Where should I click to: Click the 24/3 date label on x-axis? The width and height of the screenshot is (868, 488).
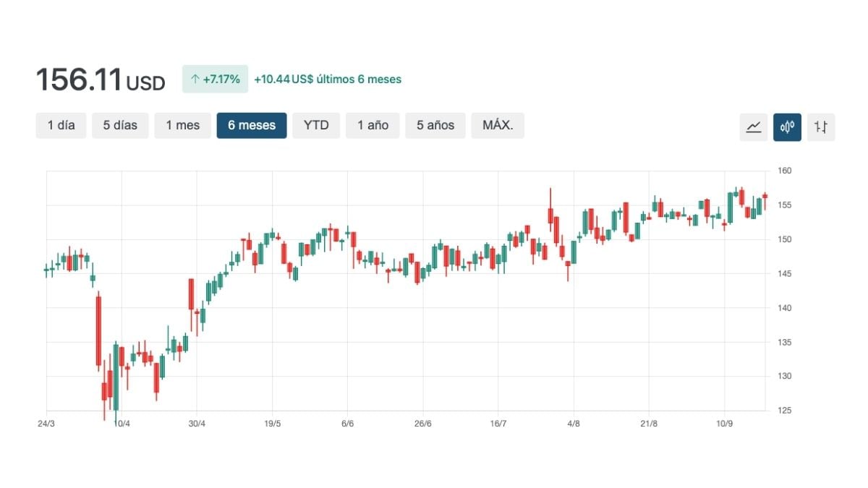click(46, 423)
